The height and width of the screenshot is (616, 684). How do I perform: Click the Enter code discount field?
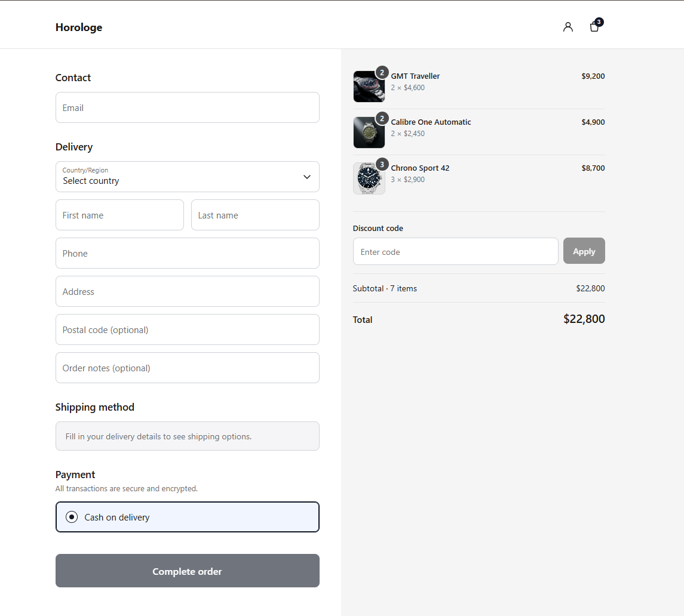click(x=455, y=251)
